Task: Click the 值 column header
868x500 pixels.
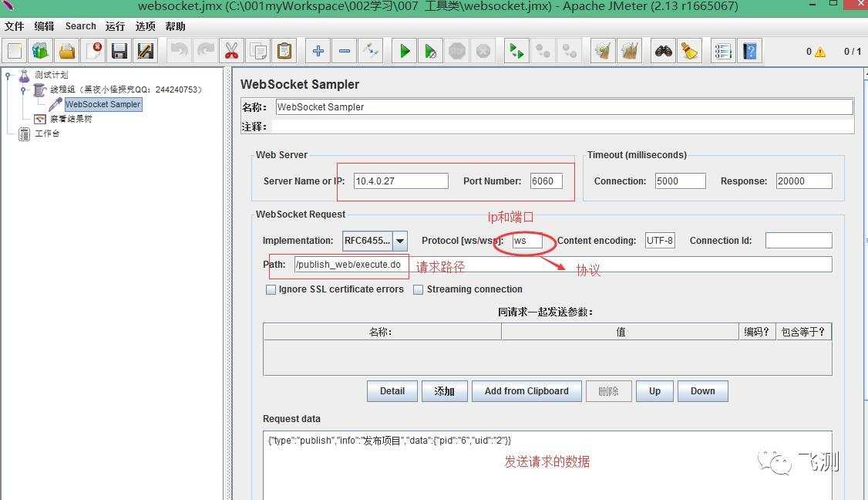Action: (620, 332)
